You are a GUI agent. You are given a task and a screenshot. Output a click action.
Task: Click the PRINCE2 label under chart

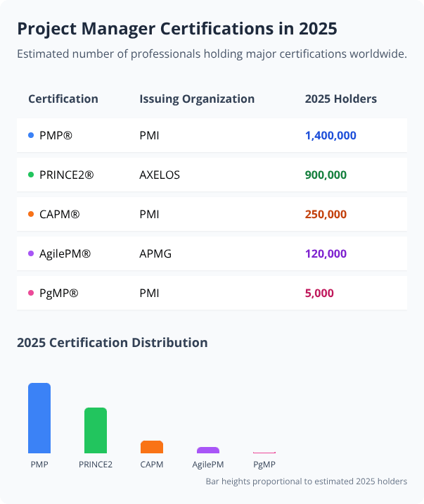[x=96, y=465]
